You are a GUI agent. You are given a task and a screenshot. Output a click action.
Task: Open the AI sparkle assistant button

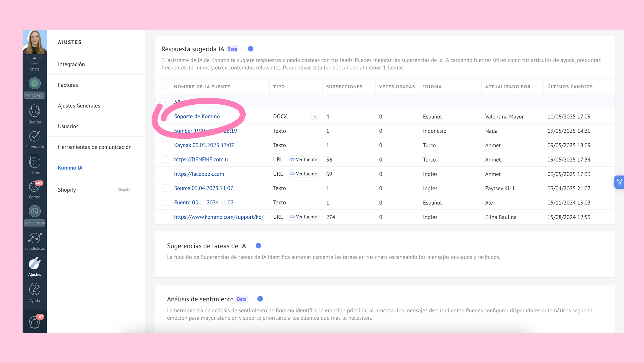619,182
